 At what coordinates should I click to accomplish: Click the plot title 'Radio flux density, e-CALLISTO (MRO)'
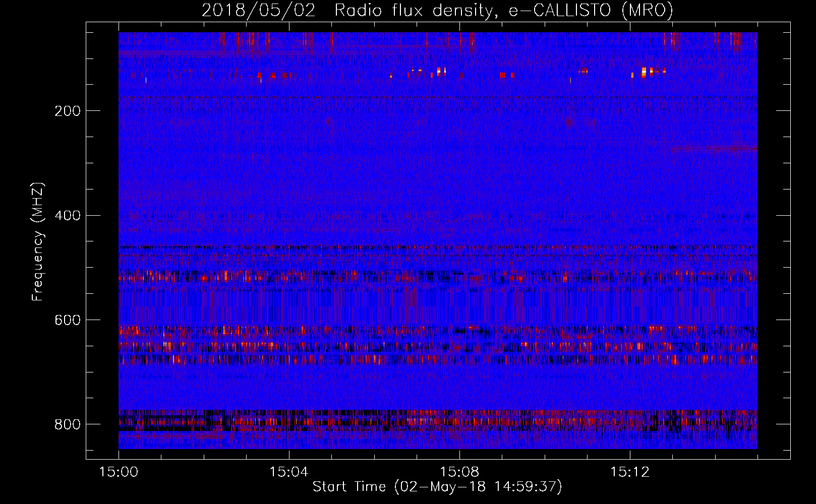point(504,11)
